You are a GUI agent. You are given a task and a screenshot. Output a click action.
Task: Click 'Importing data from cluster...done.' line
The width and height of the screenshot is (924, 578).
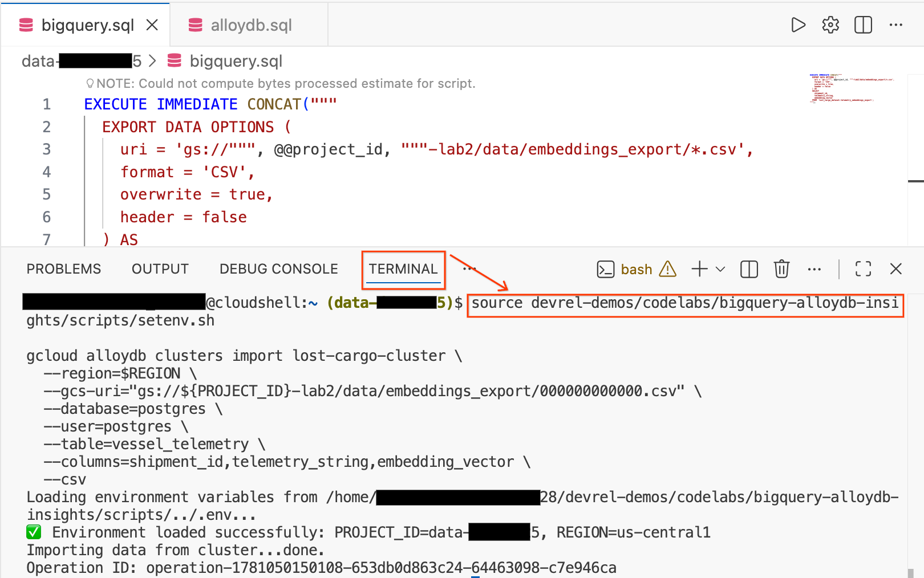pyautogui.click(x=176, y=550)
